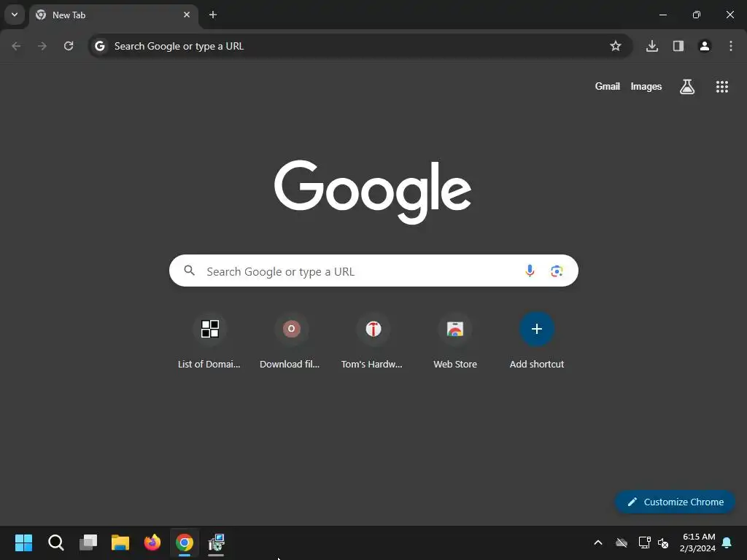Focus the address bar URL field

[360, 46]
